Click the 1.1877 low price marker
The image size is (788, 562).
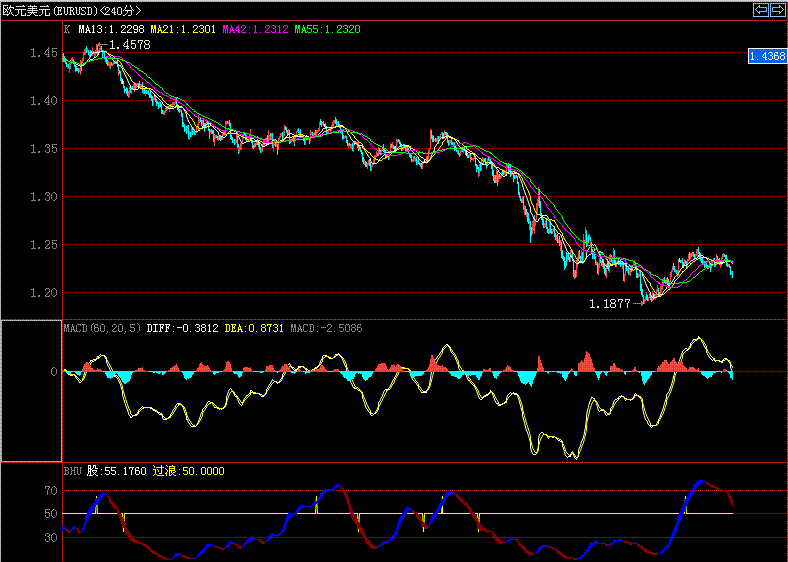609,304
